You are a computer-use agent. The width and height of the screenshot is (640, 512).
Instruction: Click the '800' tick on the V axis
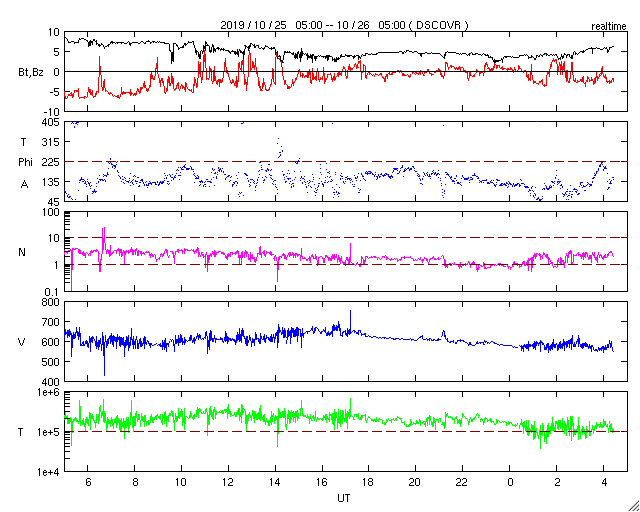point(51,302)
